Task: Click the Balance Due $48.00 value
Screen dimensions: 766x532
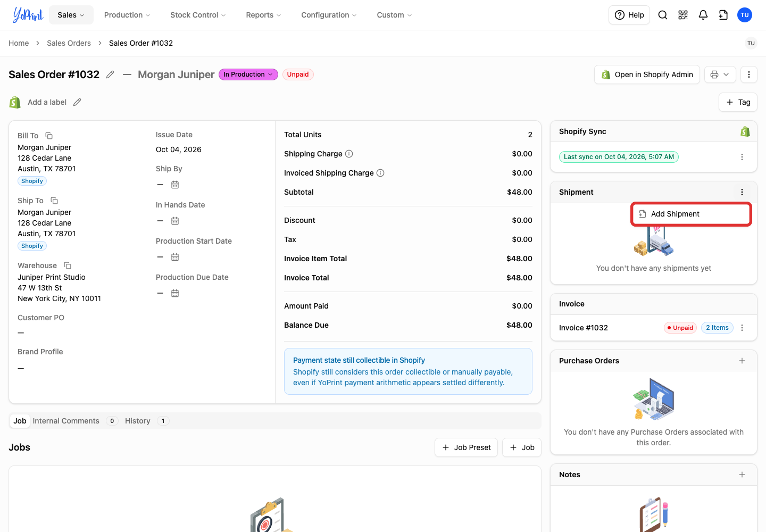Action: [519, 325]
